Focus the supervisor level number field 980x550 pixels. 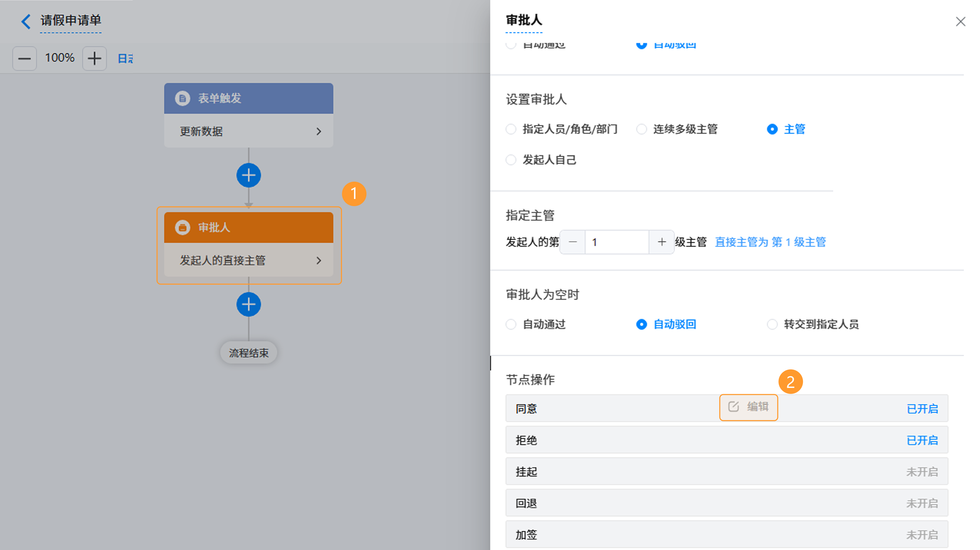point(617,242)
